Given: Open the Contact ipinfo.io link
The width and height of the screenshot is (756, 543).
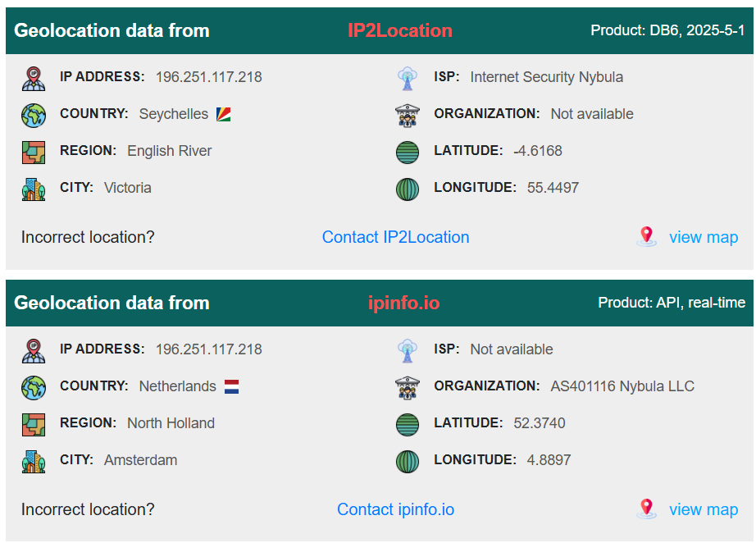Looking at the screenshot, I should [395, 509].
